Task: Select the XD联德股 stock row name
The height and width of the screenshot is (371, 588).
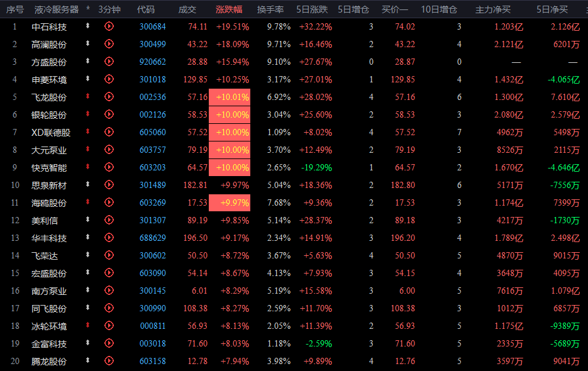Action: (x=51, y=133)
